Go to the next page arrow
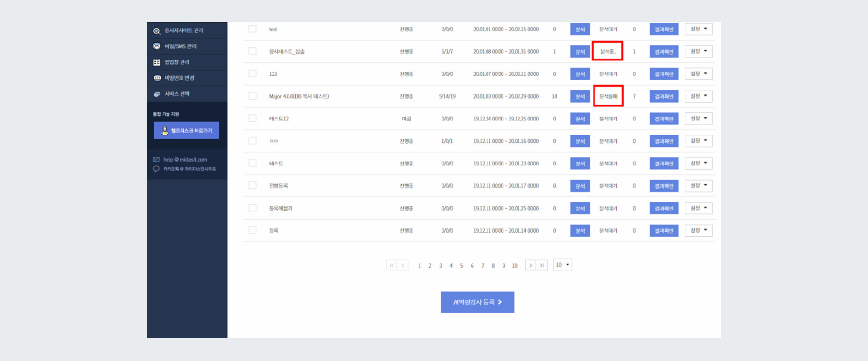The width and height of the screenshot is (868, 361). 531,265
